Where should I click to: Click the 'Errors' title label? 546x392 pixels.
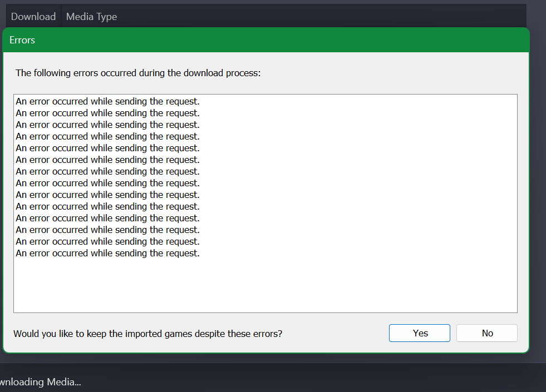click(x=22, y=40)
